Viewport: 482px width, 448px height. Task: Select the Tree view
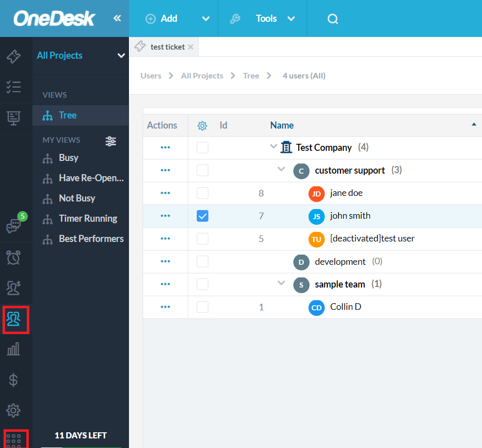coord(80,115)
